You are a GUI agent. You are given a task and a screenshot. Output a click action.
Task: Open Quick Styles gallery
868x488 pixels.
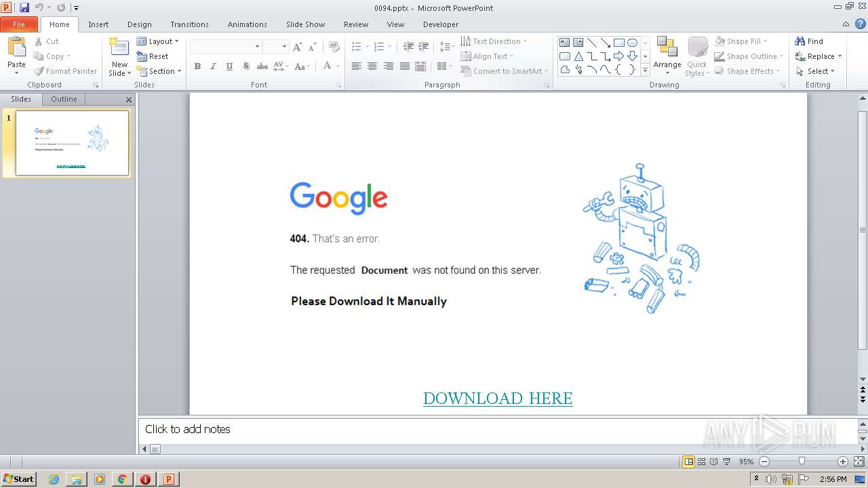point(697,57)
